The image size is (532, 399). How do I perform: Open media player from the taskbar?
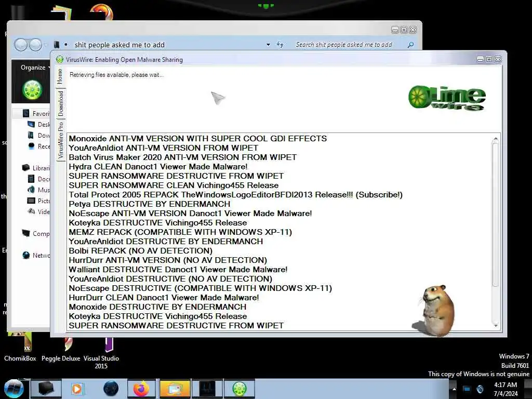coord(77,389)
